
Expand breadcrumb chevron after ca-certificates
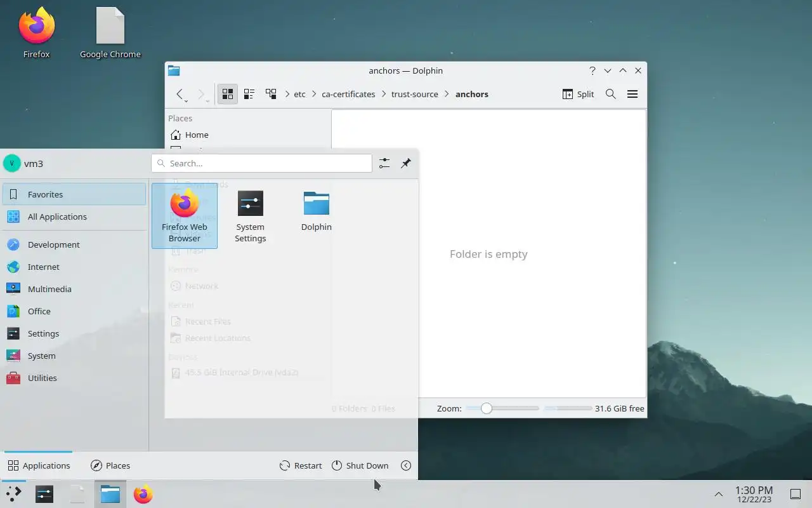point(383,94)
